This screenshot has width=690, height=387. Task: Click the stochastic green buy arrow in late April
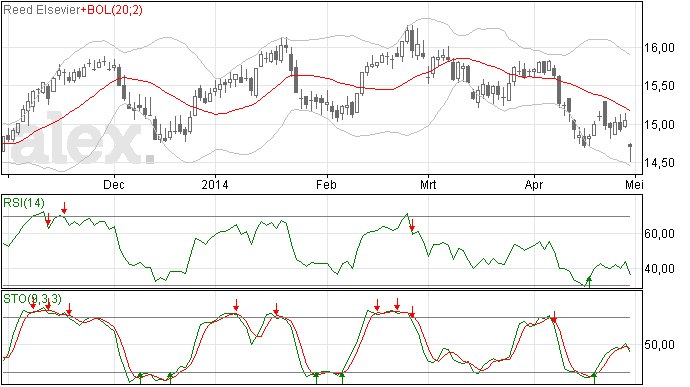click(594, 378)
